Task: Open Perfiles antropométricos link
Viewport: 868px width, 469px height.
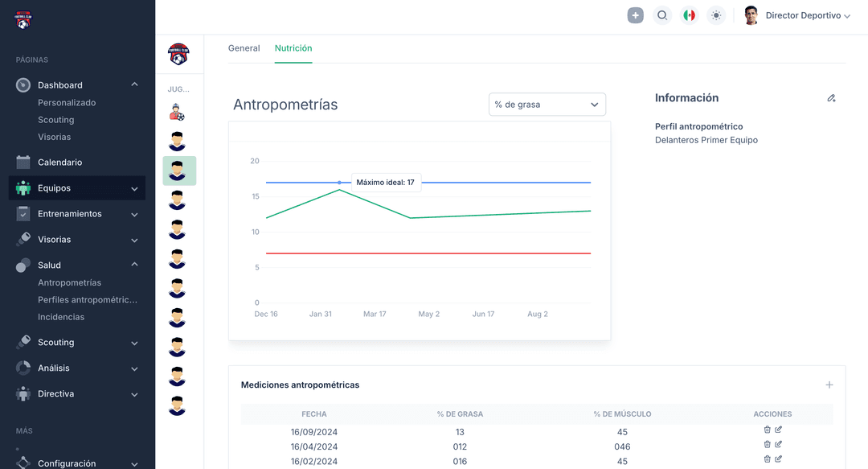Action: pos(88,300)
